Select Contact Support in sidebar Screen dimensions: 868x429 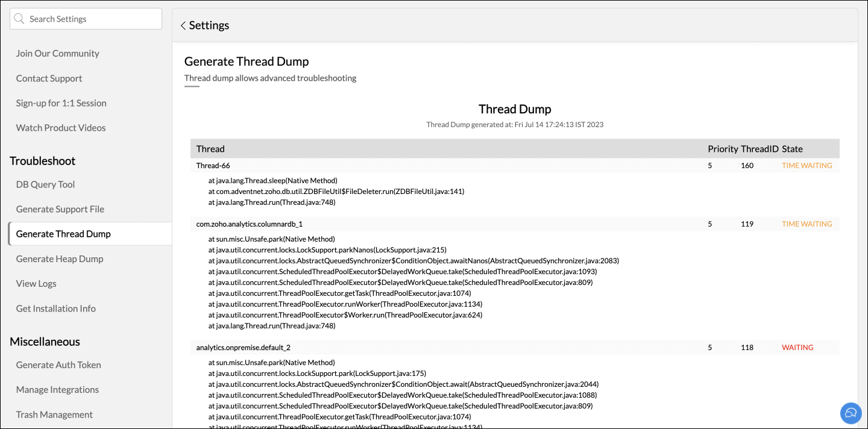click(x=49, y=78)
